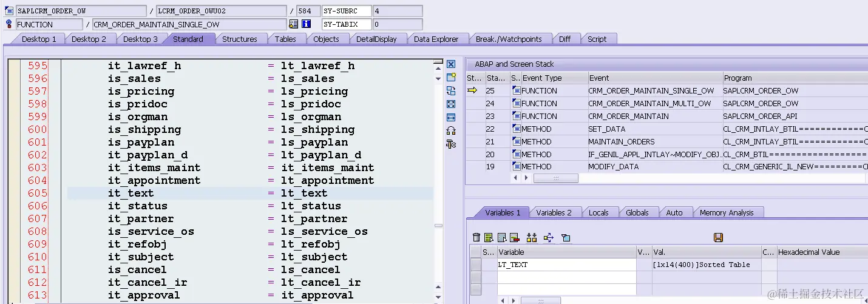Open the Memory Analysis tab
868x304 pixels.
coord(727,212)
